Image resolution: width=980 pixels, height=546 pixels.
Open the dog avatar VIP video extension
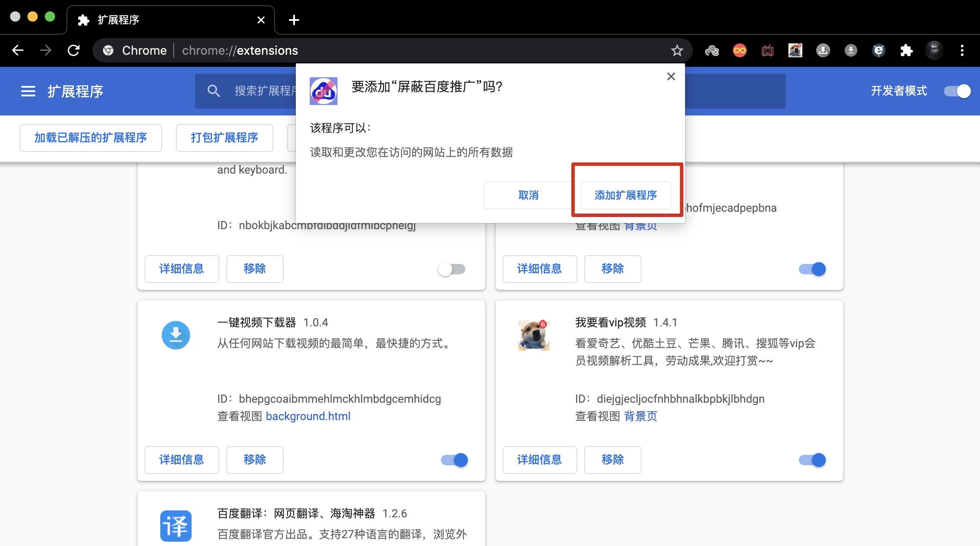[x=795, y=51]
